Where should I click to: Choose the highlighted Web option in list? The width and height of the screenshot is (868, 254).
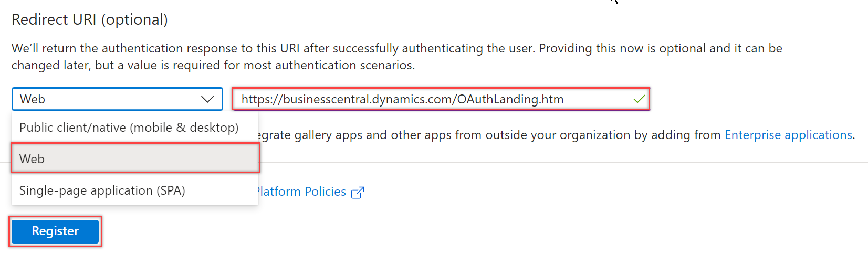[32, 159]
